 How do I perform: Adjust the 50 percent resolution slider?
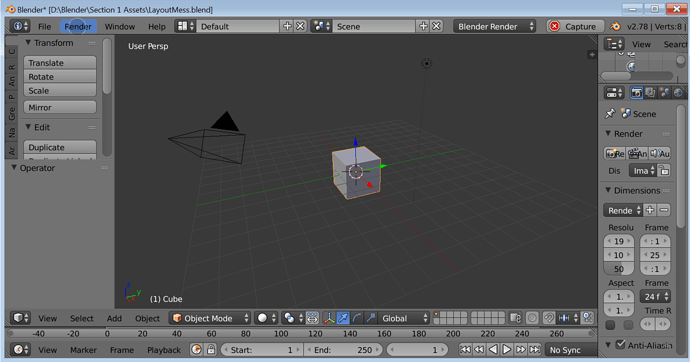[619, 269]
